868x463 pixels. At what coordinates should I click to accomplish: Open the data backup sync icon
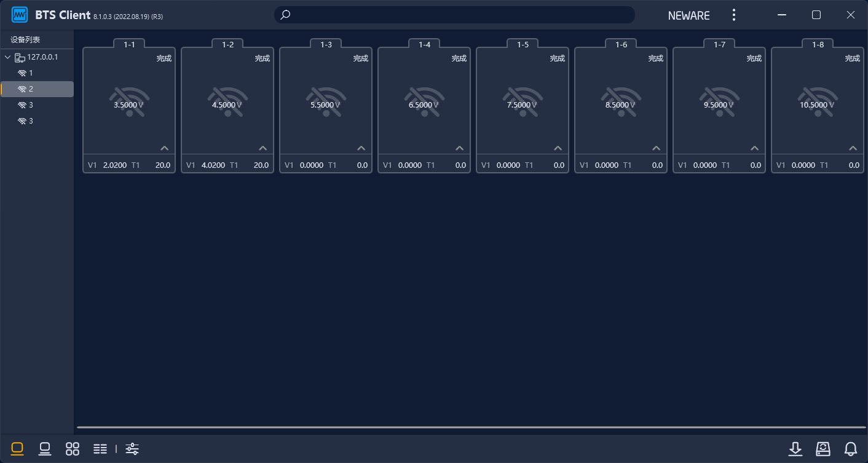click(823, 449)
